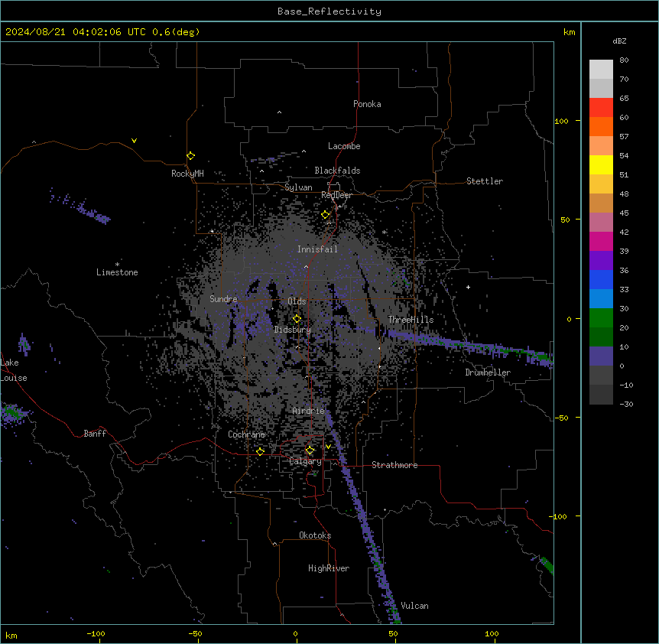
Task: Click the light gray 80-70 dBZ legend swatch
Action: click(x=601, y=70)
